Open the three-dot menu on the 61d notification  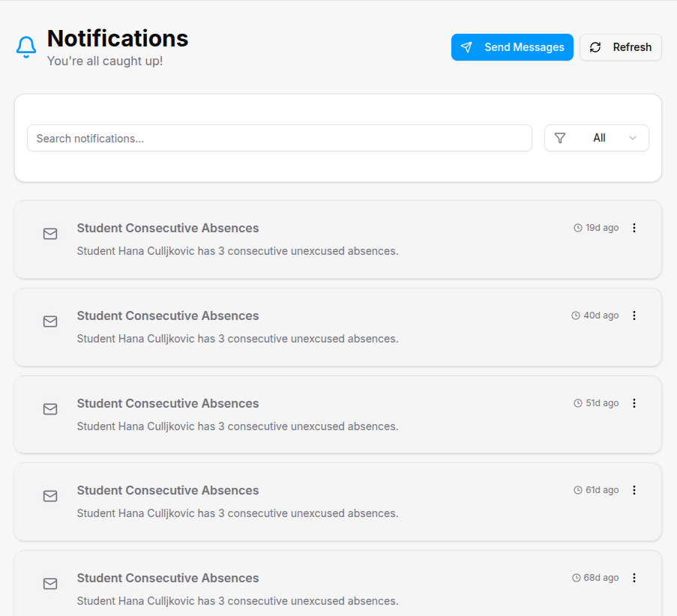coord(634,490)
